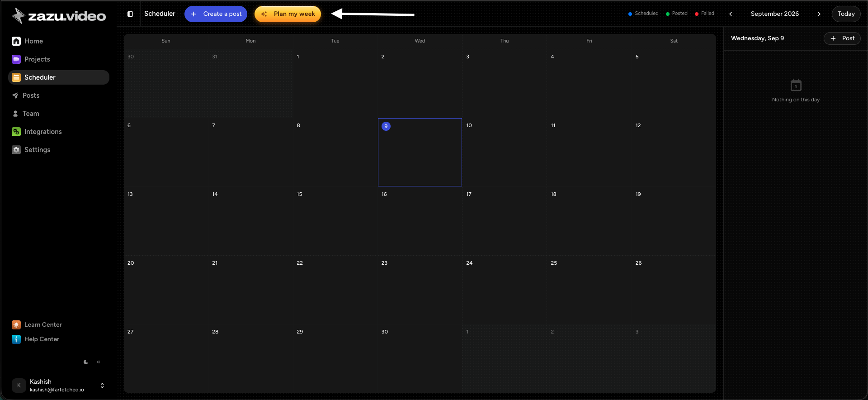Open Settings gear icon
Image resolution: width=868 pixels, height=400 pixels.
click(x=16, y=150)
